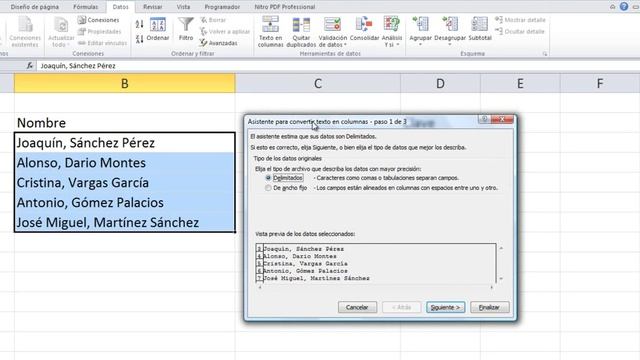Screen dimensions: 640x360
Task: Select cell Alonso, Dario Montes
Action: tap(124, 162)
